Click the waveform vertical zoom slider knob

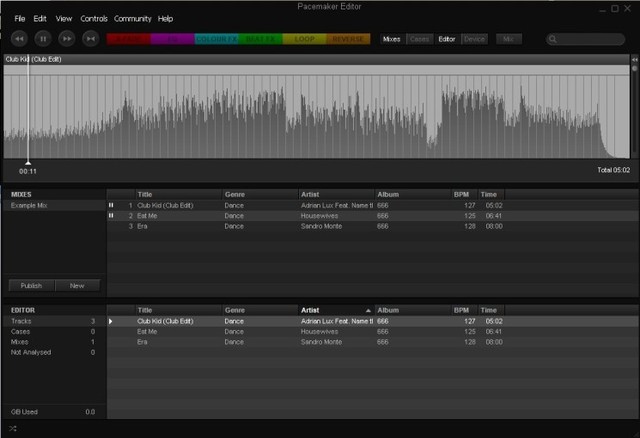pyautogui.click(x=635, y=69)
